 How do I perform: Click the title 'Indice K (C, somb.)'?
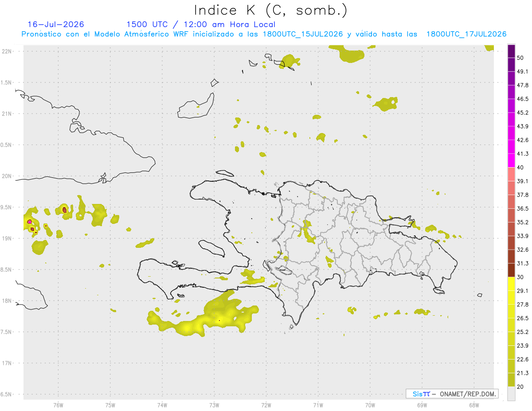coord(270,10)
